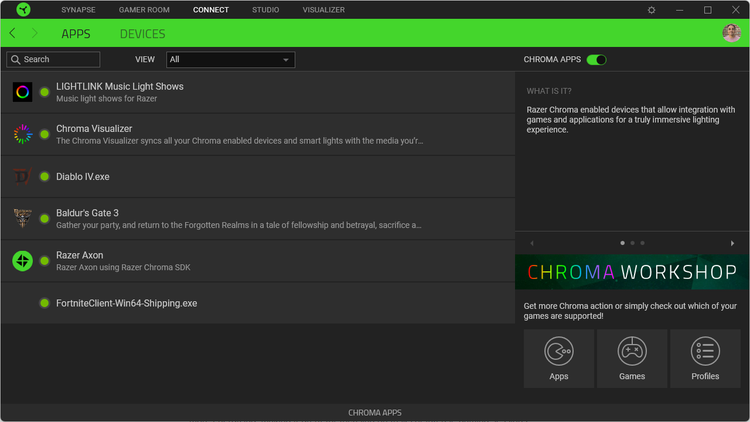750x422 pixels.
Task: Go forward with the right arrow
Action: [x=34, y=33]
